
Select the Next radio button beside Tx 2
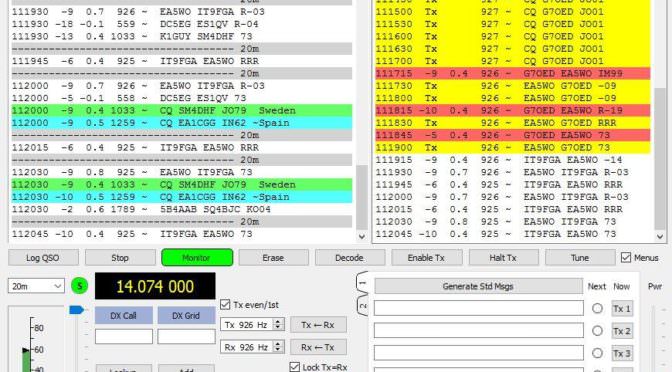(597, 330)
